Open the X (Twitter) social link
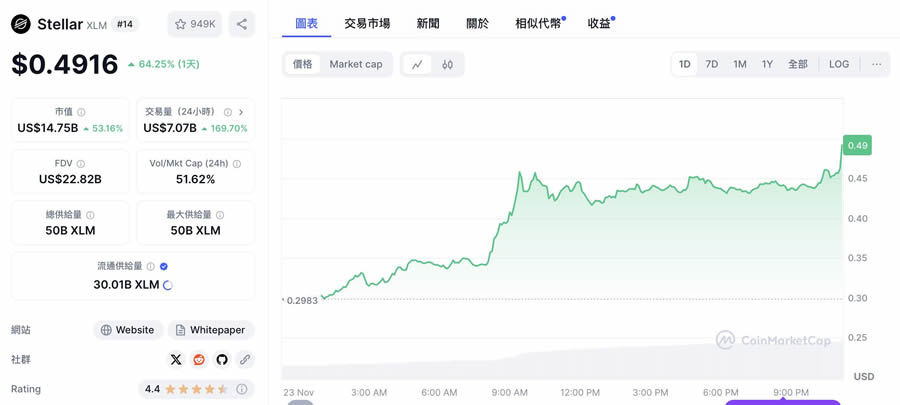 point(176,359)
